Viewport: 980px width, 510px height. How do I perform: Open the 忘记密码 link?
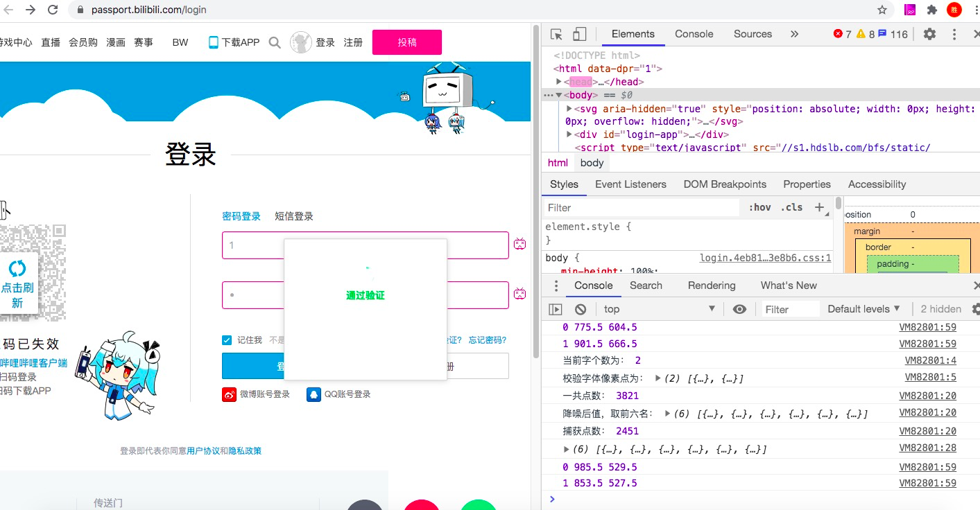488,340
